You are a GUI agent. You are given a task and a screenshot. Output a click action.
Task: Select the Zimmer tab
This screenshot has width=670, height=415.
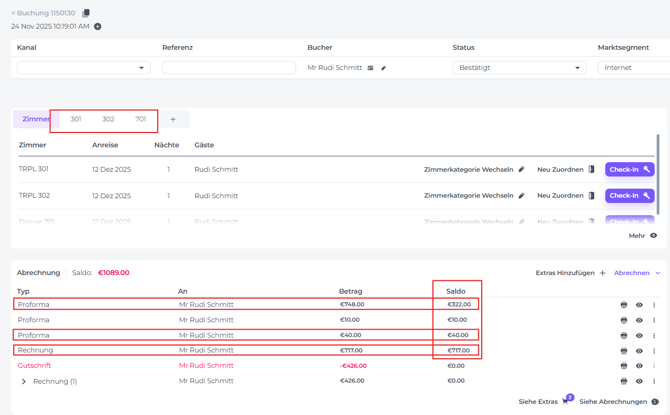click(x=35, y=119)
